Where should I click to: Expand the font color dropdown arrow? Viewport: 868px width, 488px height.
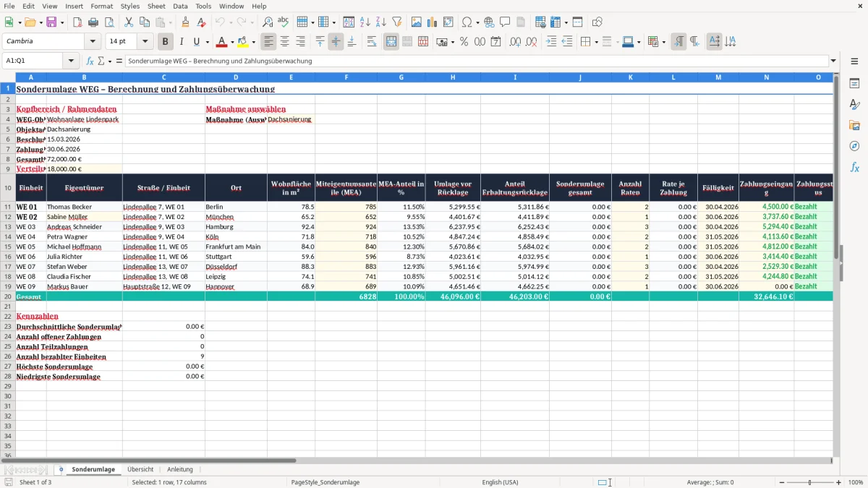click(x=231, y=42)
